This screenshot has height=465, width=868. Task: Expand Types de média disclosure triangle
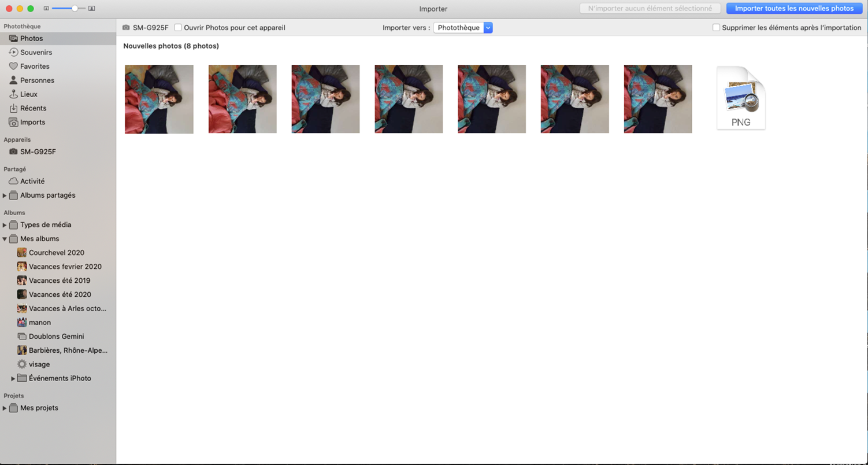tap(5, 225)
